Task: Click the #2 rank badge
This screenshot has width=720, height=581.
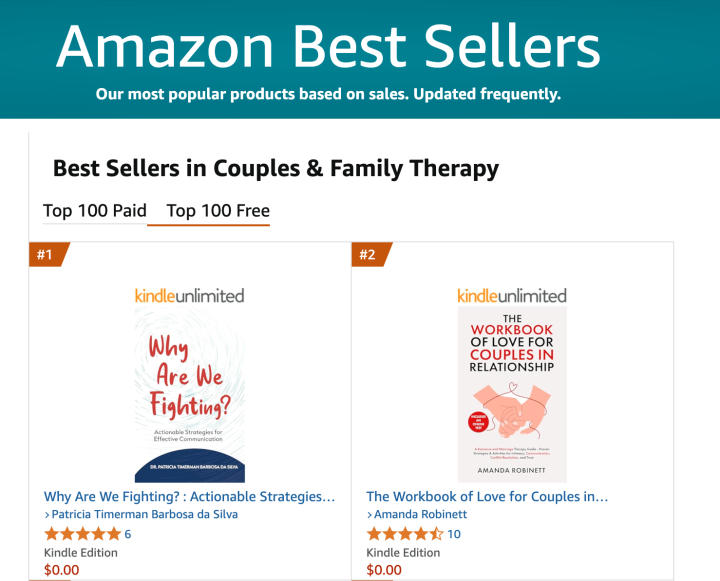Action: pyautogui.click(x=368, y=255)
